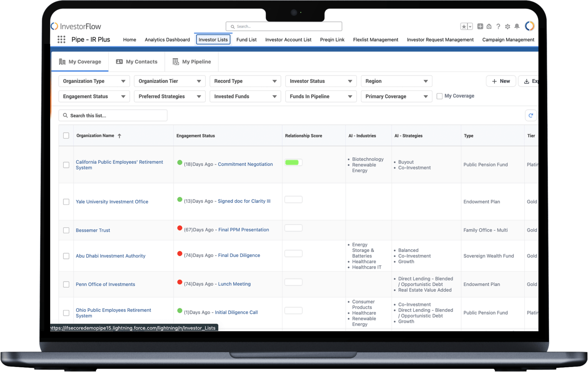588x372 pixels.
Task: Open the Commitment Negotiation link
Action: [x=245, y=164]
